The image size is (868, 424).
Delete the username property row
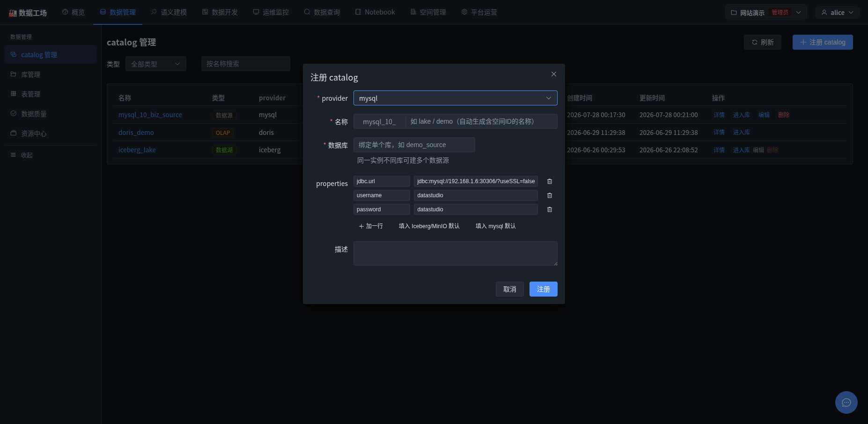(x=550, y=195)
